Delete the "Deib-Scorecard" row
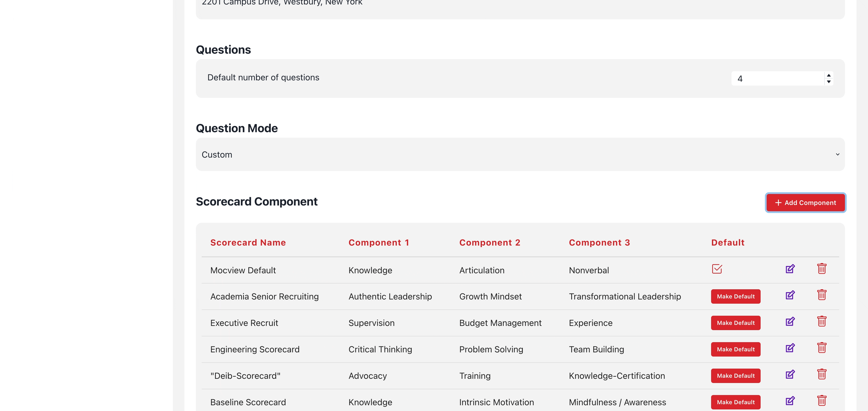Image resolution: width=868 pixels, height=411 pixels. click(821, 374)
